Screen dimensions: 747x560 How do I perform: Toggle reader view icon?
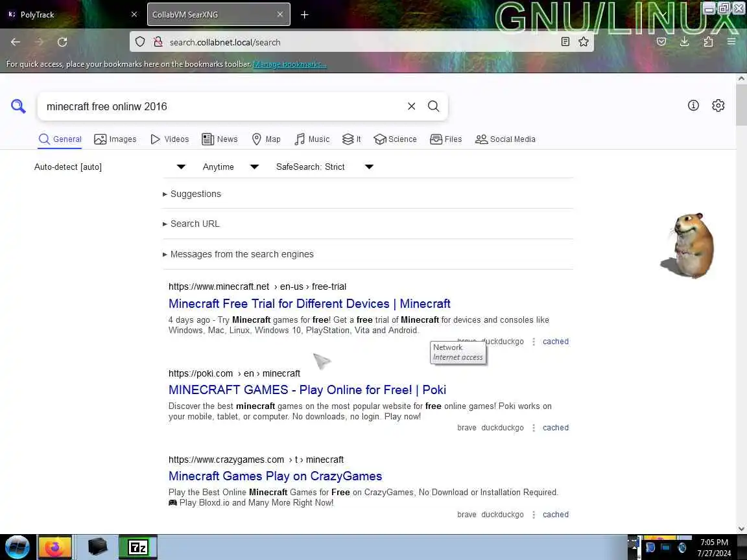click(x=565, y=42)
